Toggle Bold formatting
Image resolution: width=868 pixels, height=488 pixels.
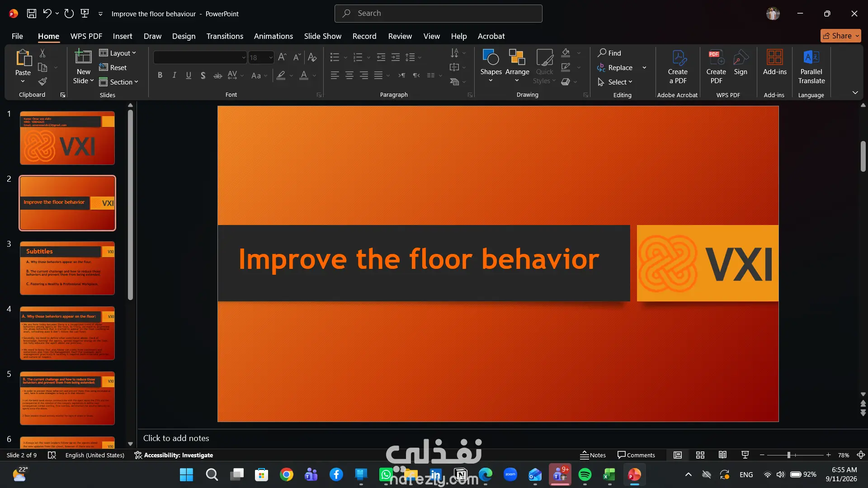click(160, 75)
